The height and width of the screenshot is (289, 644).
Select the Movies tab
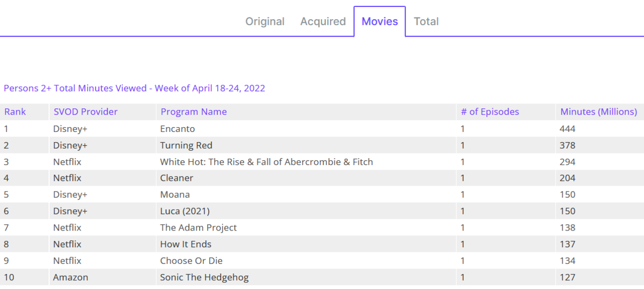click(379, 21)
